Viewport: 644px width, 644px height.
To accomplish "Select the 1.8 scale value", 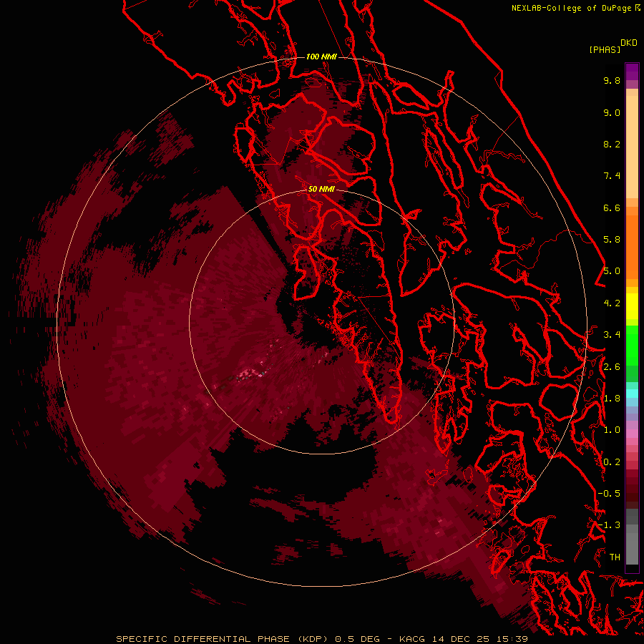I will point(612,399).
